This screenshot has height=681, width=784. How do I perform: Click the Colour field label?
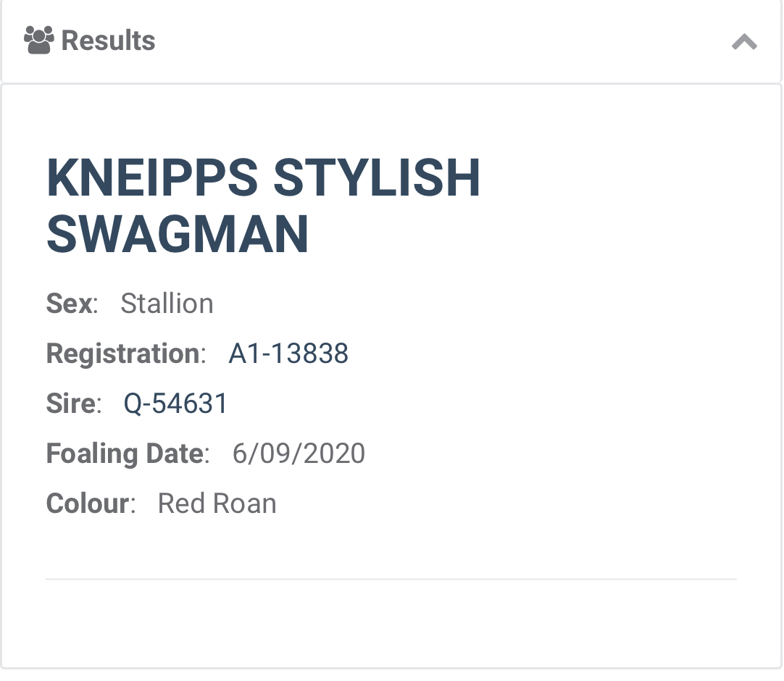click(x=89, y=504)
